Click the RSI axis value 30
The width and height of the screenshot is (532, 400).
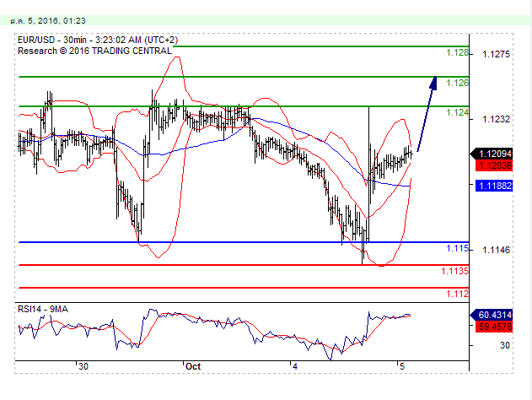[504, 346]
